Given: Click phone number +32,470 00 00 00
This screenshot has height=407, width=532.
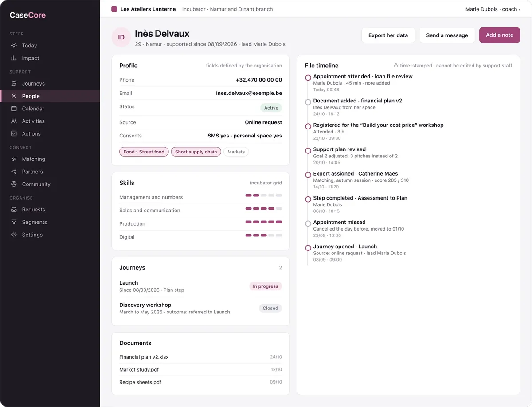Looking at the screenshot, I should point(259,80).
